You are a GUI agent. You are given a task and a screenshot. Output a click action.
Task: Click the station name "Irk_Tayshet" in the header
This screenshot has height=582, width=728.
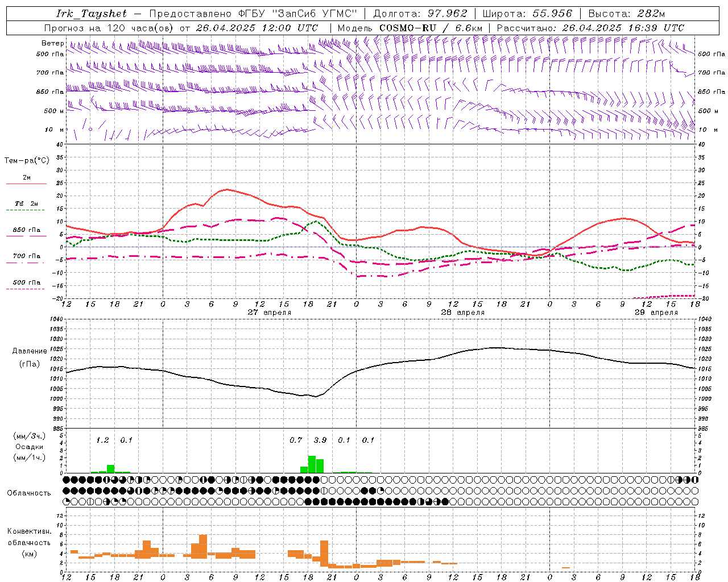tap(92, 14)
